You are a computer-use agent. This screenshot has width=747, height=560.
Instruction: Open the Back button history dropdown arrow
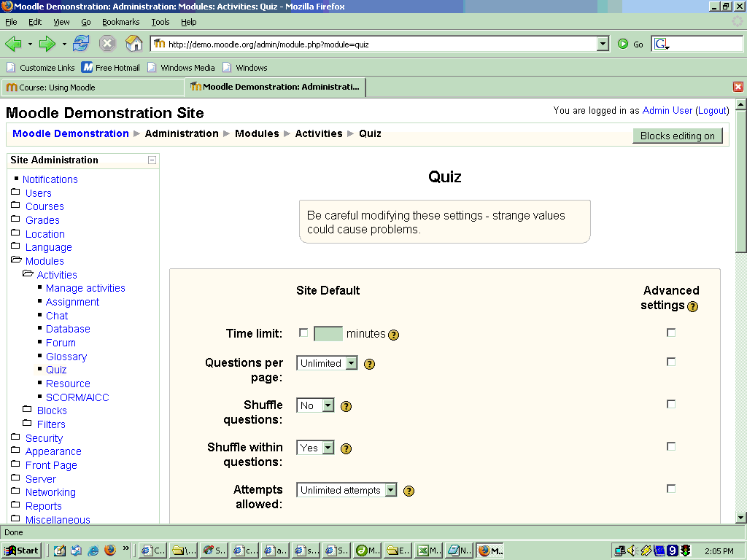[30, 44]
